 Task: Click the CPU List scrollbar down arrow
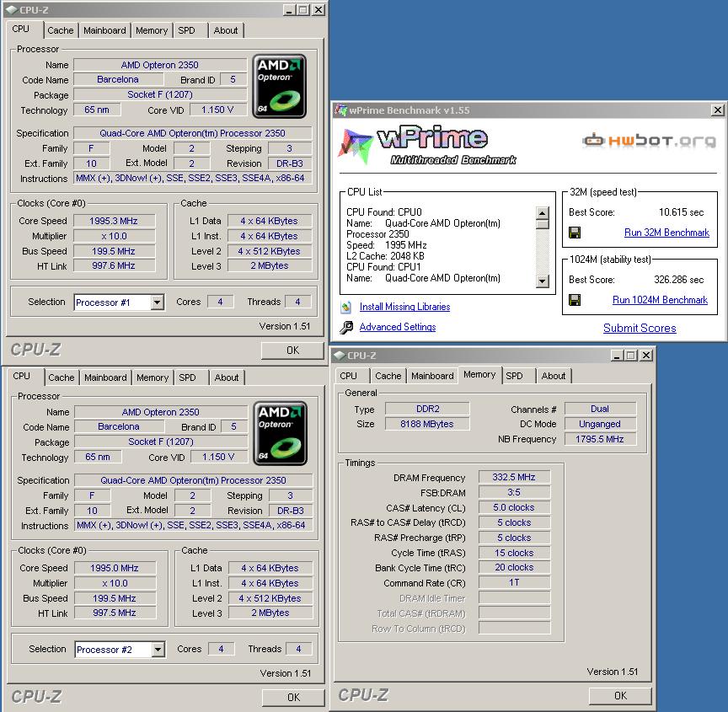542,281
